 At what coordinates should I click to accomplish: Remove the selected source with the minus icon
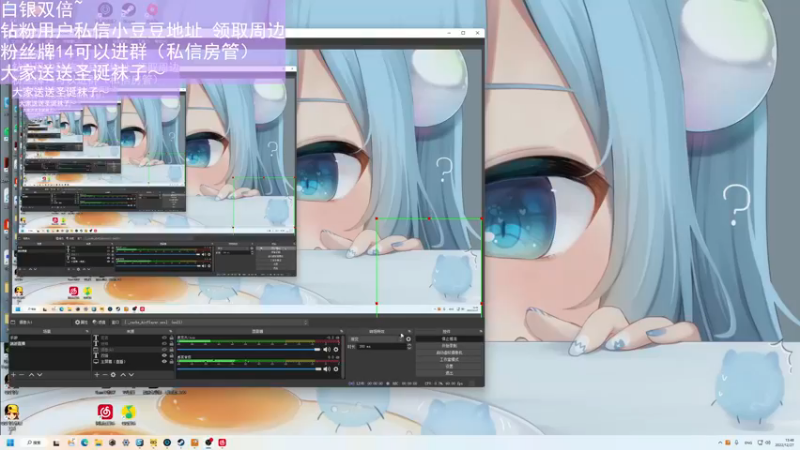coord(105,375)
